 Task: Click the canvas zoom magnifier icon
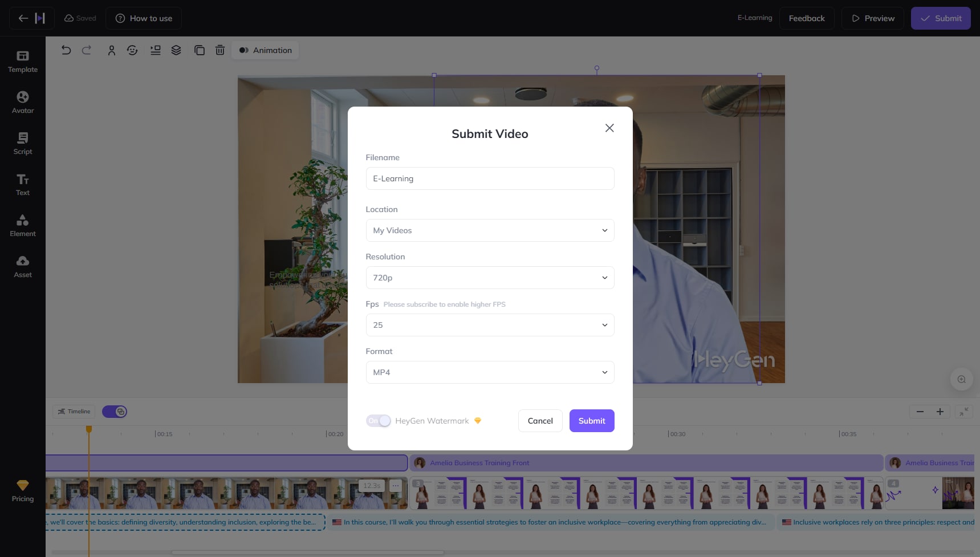pyautogui.click(x=962, y=379)
